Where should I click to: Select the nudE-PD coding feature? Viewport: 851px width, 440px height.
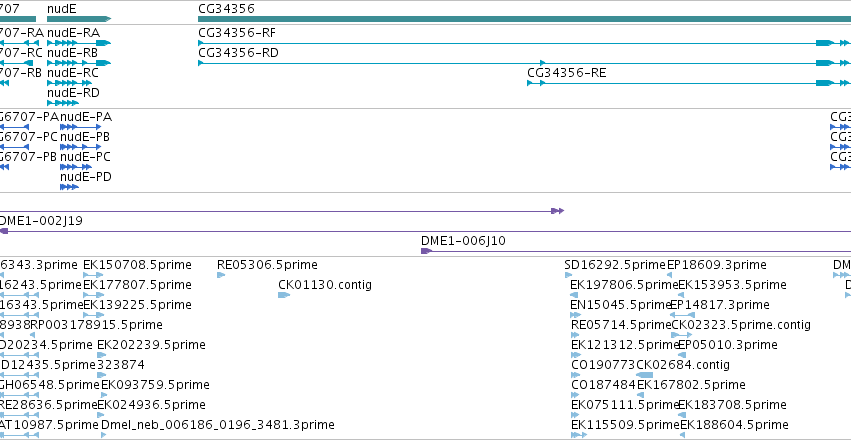pos(69,187)
